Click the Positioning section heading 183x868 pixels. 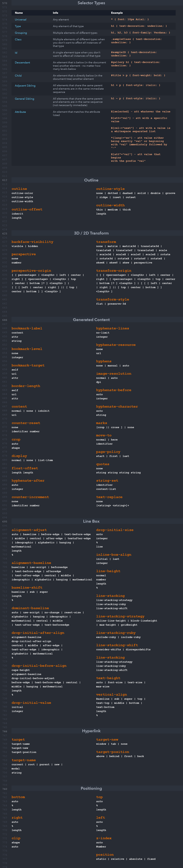click(91, 788)
